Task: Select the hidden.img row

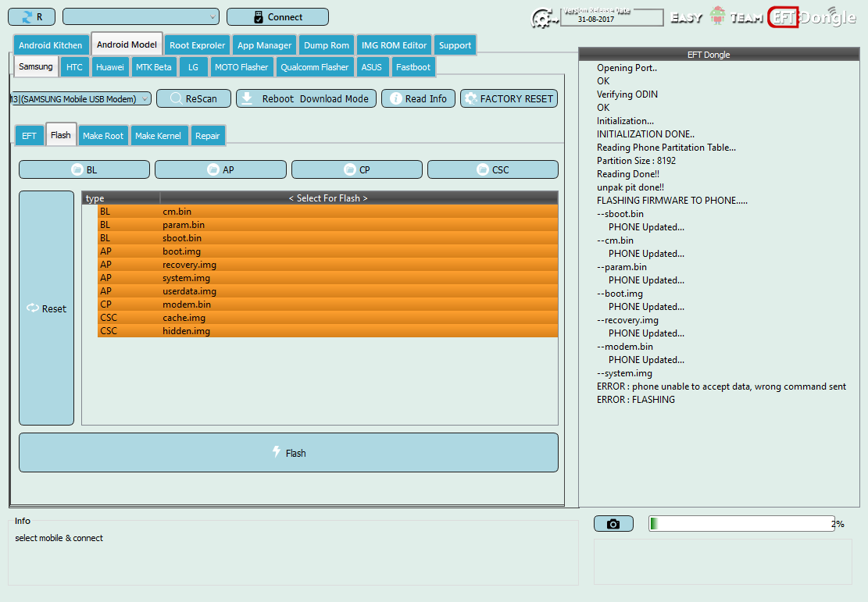Action: (x=327, y=331)
